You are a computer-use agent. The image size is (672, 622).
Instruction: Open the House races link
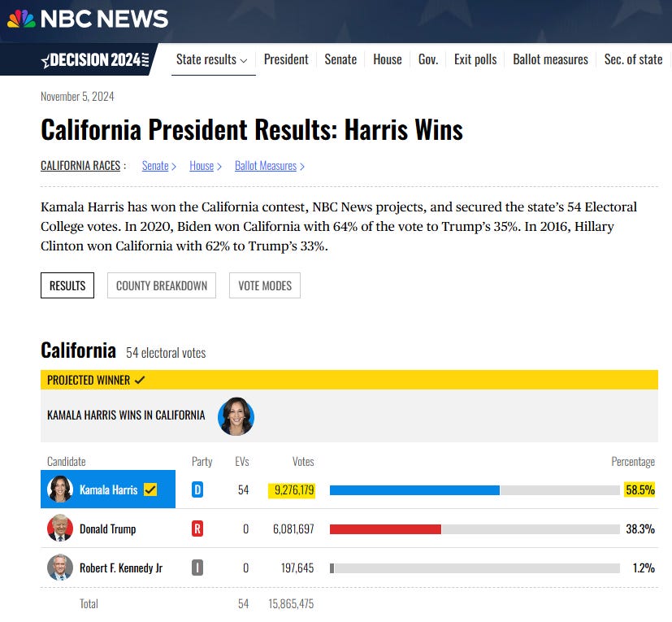tap(206, 166)
